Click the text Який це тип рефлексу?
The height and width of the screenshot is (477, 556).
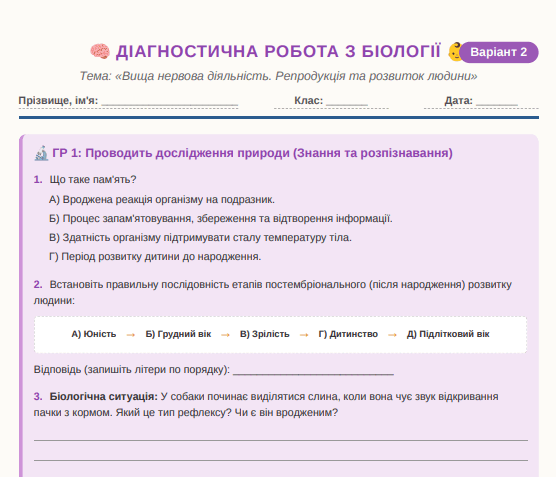(x=173, y=413)
